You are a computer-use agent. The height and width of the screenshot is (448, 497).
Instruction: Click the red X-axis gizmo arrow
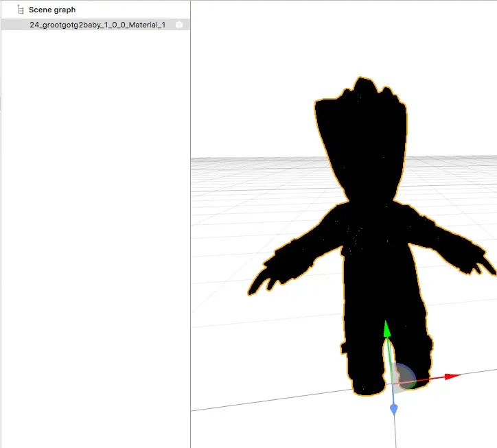(452, 377)
